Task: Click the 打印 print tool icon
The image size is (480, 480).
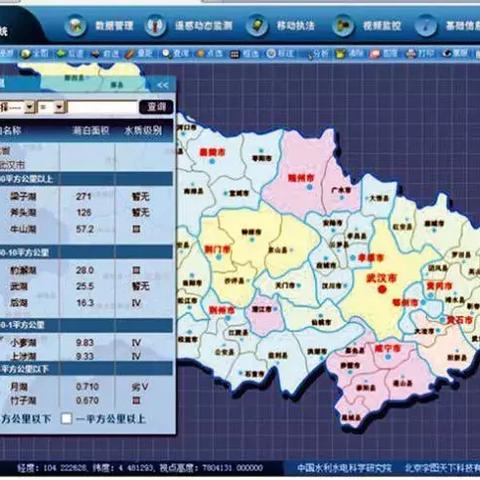Action: tap(411, 54)
